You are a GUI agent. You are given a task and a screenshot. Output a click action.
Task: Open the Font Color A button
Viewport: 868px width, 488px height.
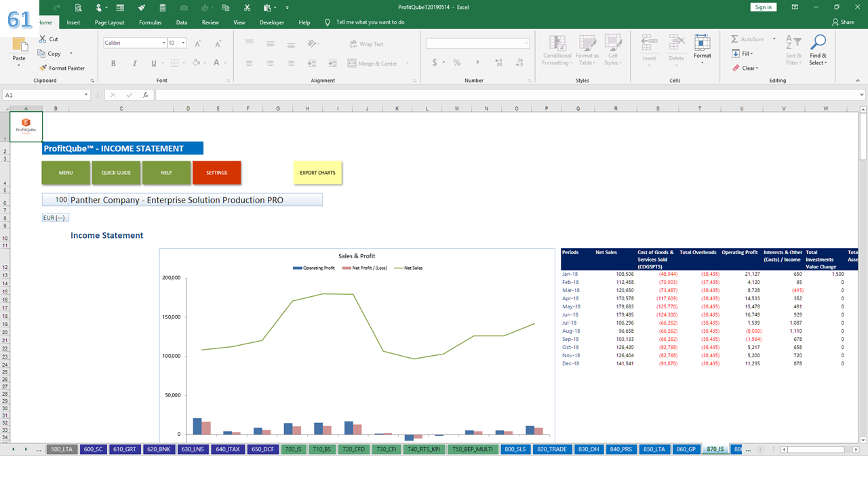(x=216, y=63)
